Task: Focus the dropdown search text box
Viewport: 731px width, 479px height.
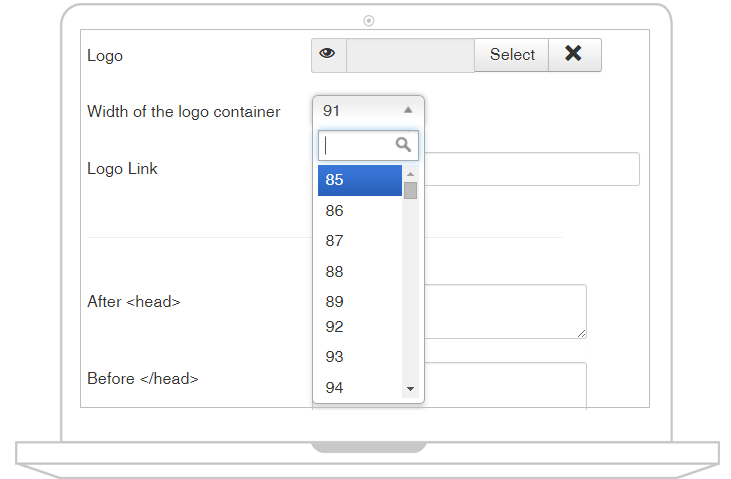Action: click(368, 145)
